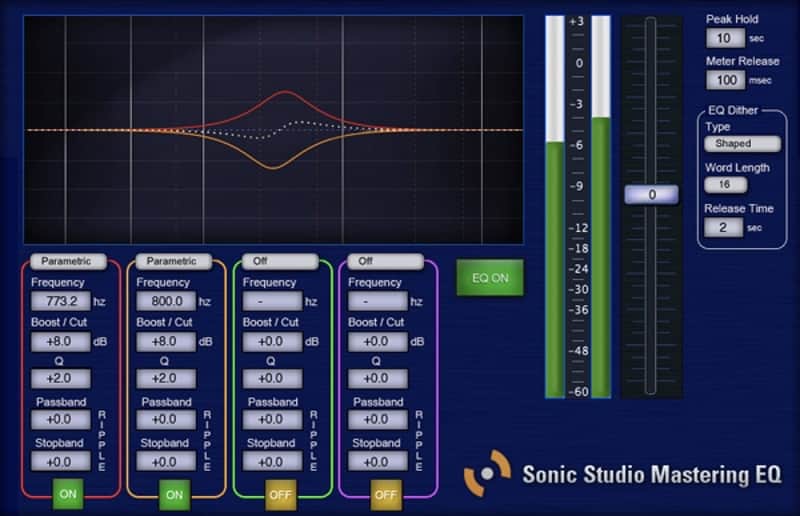Click the -60 mark on meter scale
Viewport: 800px width, 516px height.
point(579,391)
